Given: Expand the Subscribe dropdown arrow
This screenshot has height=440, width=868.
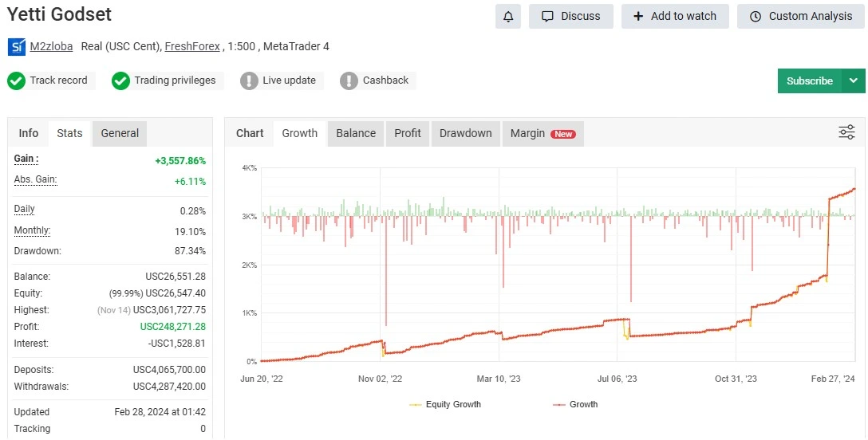Looking at the screenshot, I should [x=854, y=81].
